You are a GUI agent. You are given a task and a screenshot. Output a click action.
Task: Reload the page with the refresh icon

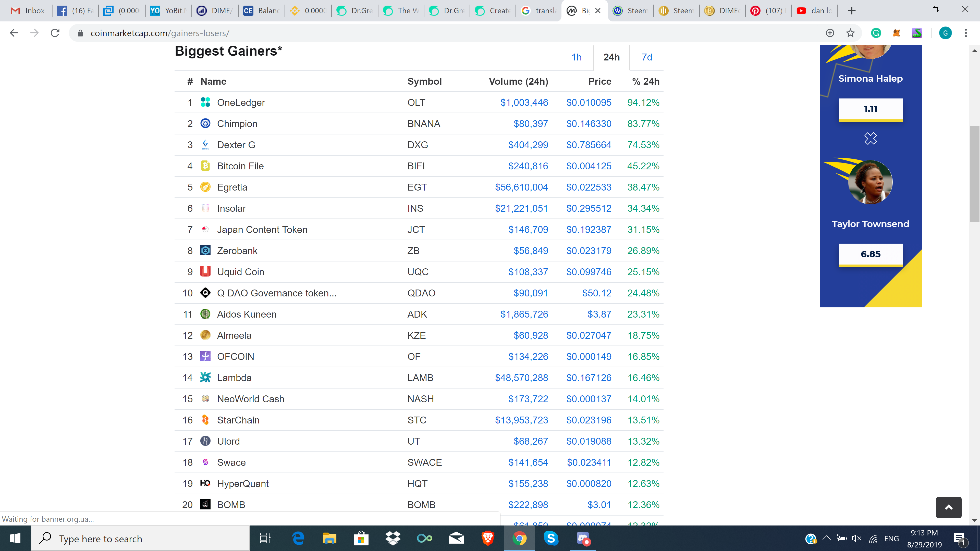[x=55, y=33]
